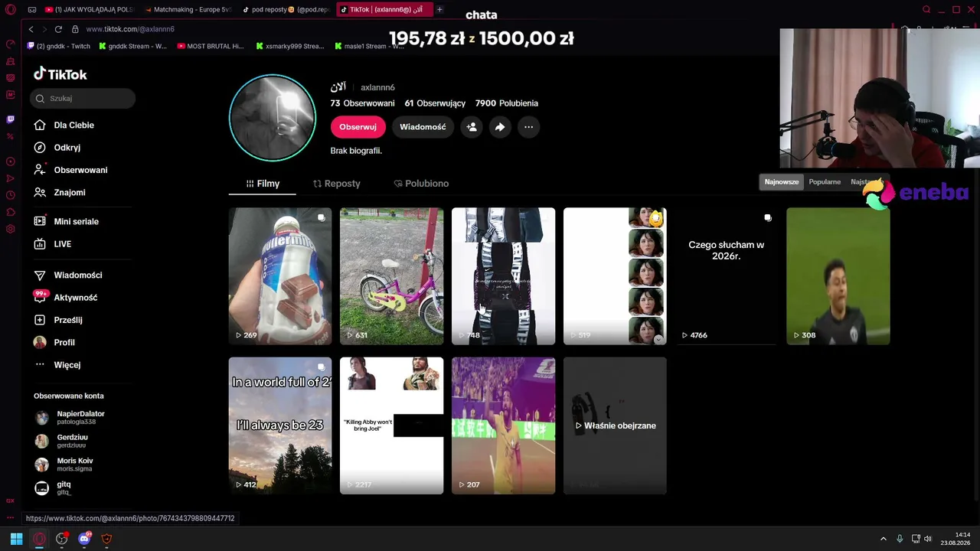
Task: Open Wiadomości from the sidebar
Action: (x=77, y=275)
